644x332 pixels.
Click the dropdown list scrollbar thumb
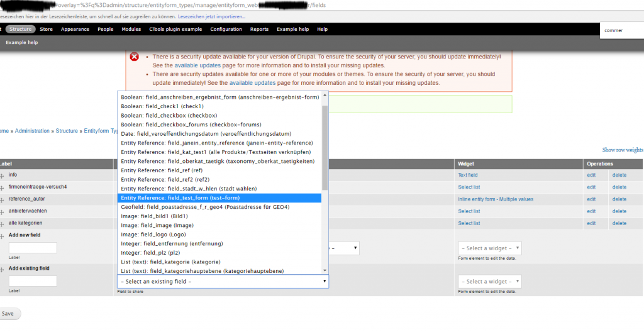point(325,148)
